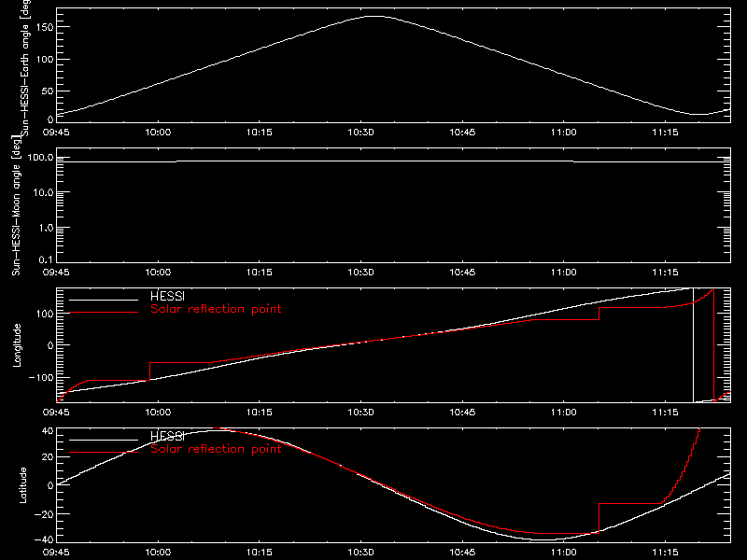Click 11:00 label under Latitude plot
Viewport: 747px width, 560px height.
[564, 553]
